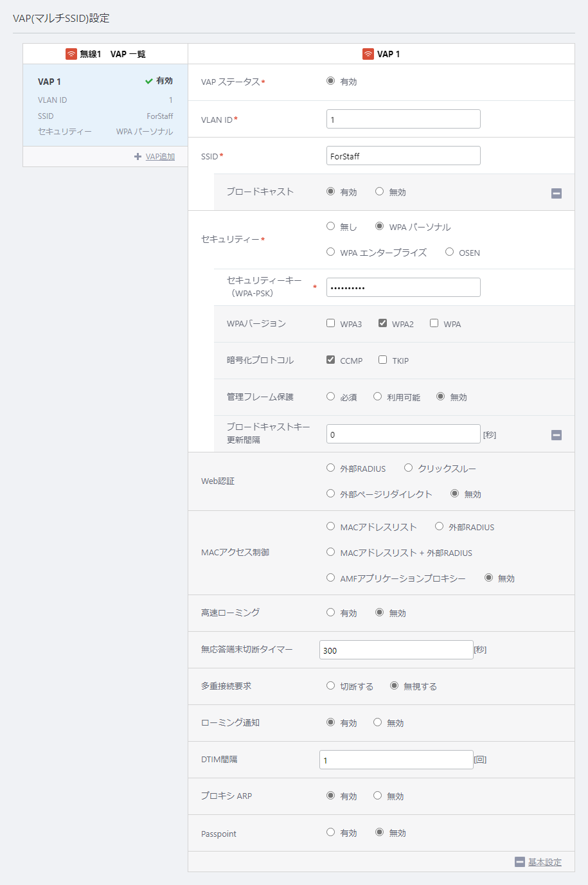Image resolution: width=588 pixels, height=885 pixels.
Task: Set ローミング通知 to 有効
Action: click(x=330, y=722)
